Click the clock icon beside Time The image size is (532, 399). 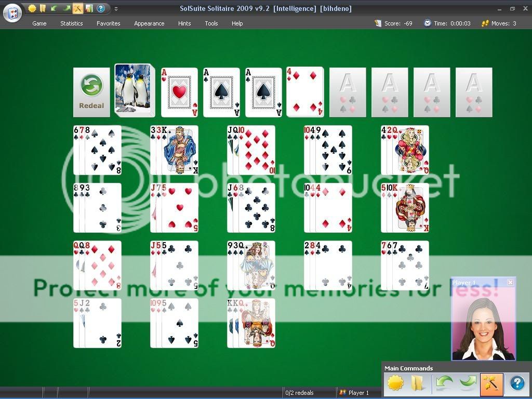(428, 23)
